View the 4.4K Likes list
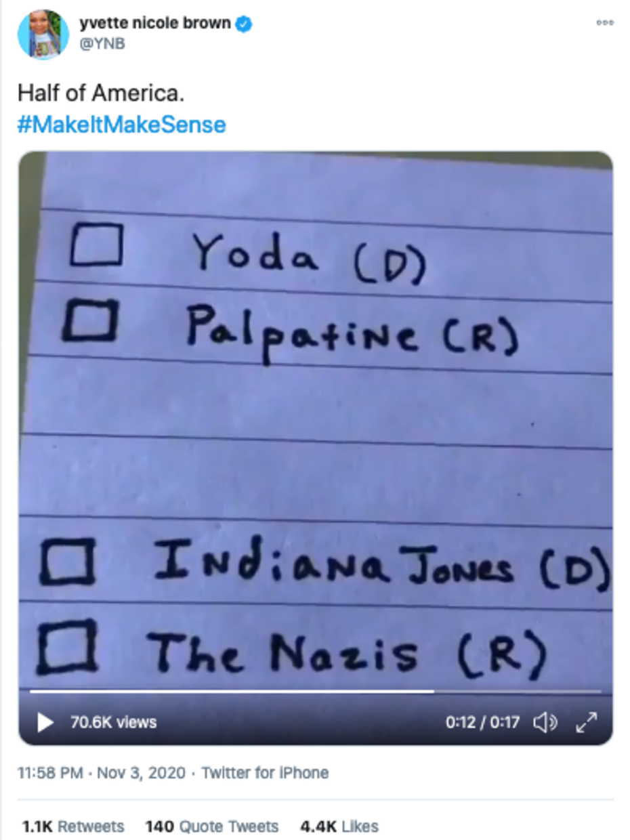 pyautogui.click(x=339, y=826)
